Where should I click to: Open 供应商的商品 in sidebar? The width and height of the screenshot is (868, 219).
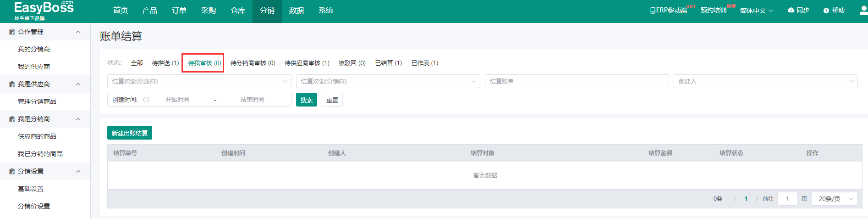coord(37,136)
